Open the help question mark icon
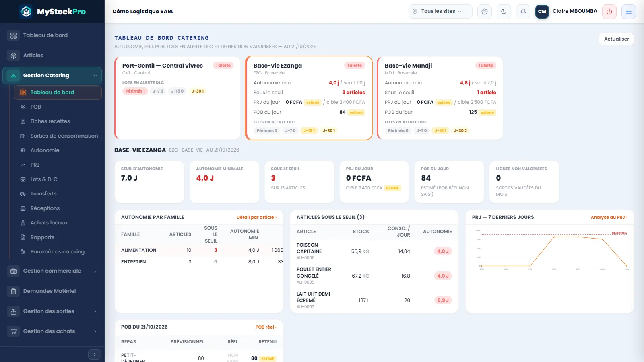The height and width of the screenshot is (362, 644). click(485, 12)
